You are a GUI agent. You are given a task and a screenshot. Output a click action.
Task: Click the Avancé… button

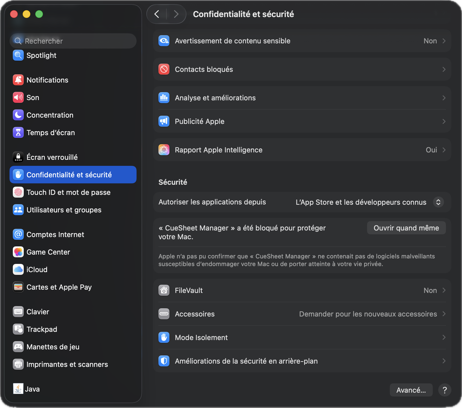pyautogui.click(x=411, y=390)
